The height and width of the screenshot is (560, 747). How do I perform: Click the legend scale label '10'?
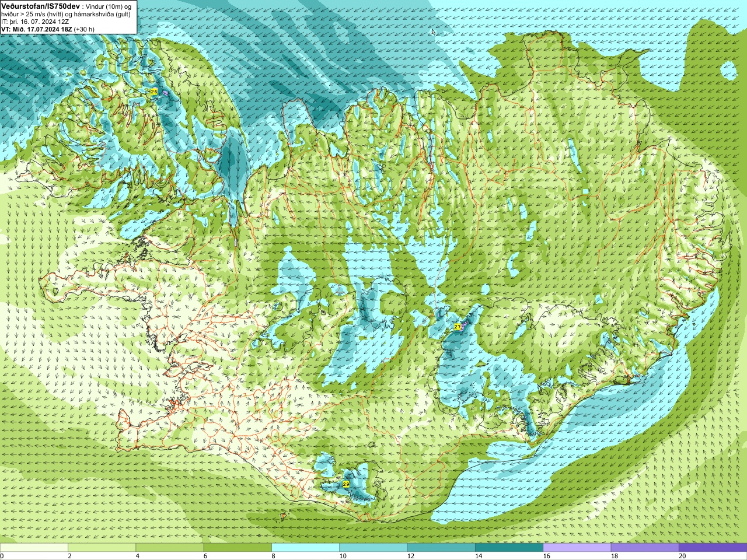(343, 556)
